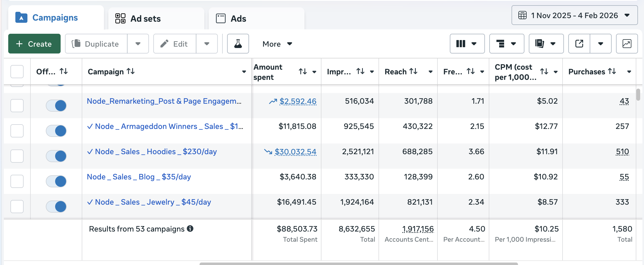The image size is (644, 265).
Task: Open export options dropdown arrow
Action: (601, 44)
